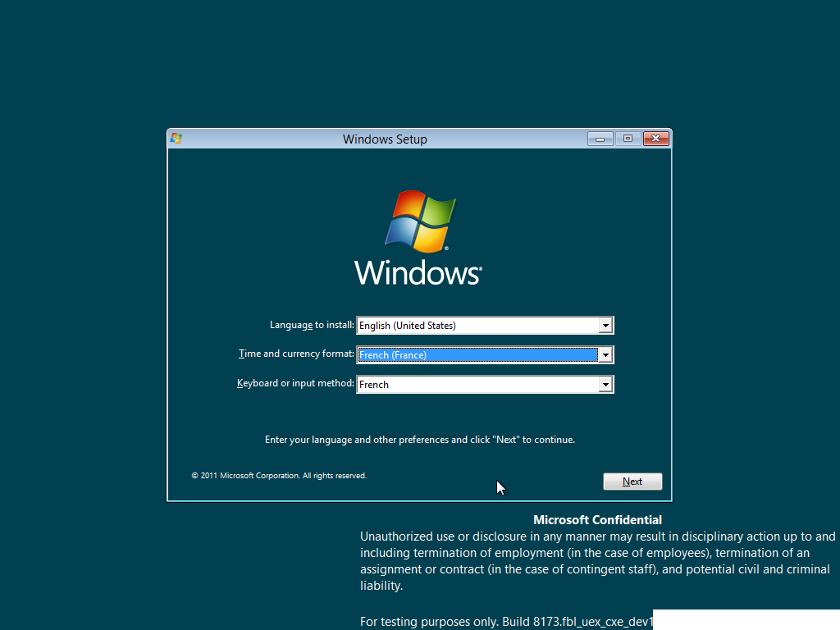The image size is (840, 630).
Task: Click the 'Language to install:' label
Action: [312, 325]
